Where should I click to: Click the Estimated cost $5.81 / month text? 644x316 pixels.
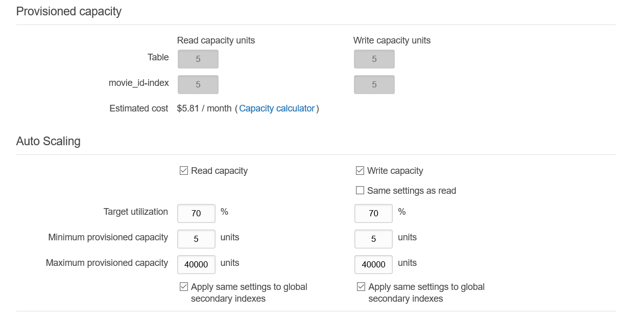[204, 108]
